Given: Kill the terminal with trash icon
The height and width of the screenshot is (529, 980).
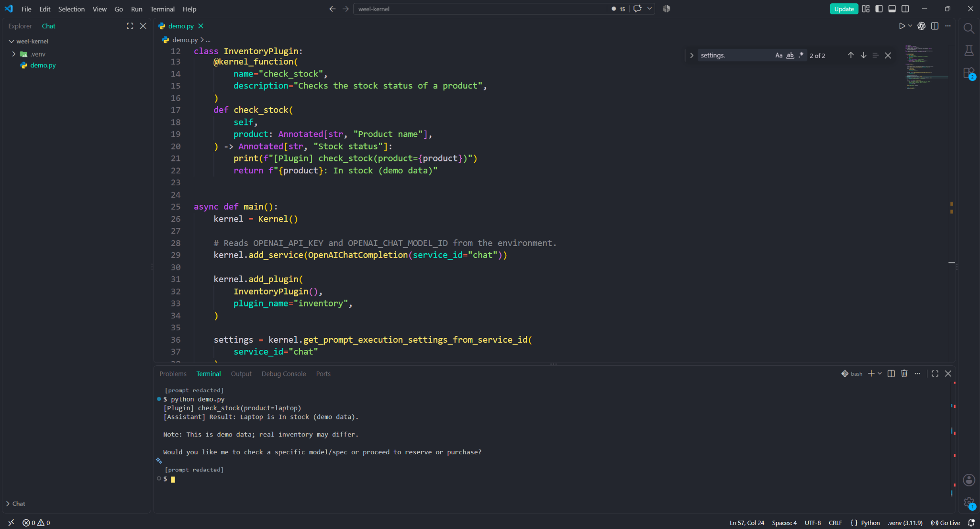Looking at the screenshot, I should point(904,373).
